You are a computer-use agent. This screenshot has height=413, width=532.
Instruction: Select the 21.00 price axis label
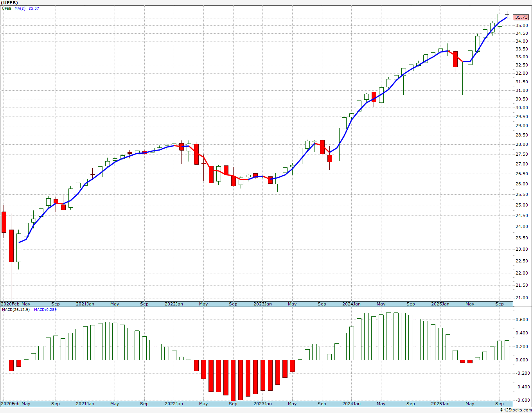[521, 298]
